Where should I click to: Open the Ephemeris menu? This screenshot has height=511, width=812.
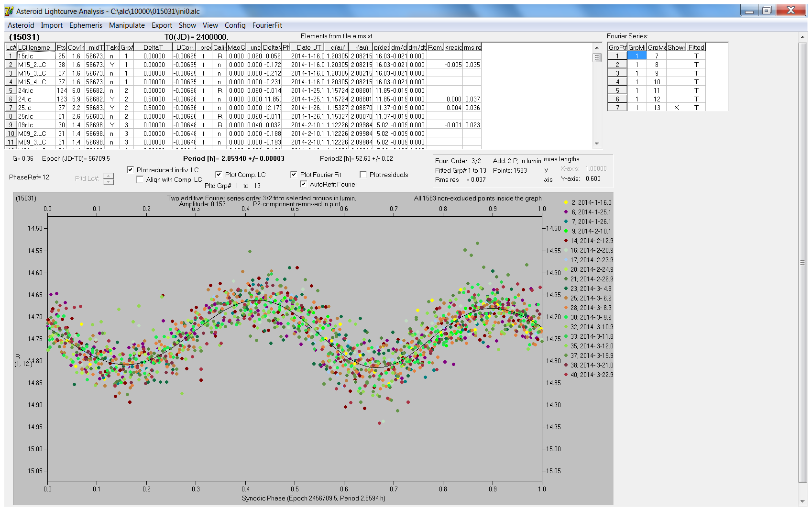pyautogui.click(x=86, y=25)
